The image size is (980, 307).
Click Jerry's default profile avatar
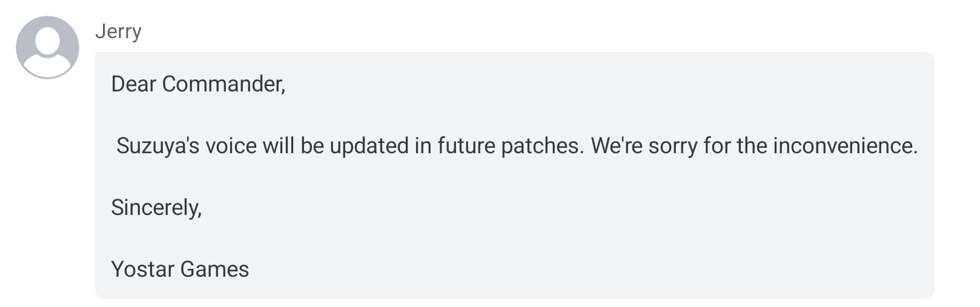(47, 47)
